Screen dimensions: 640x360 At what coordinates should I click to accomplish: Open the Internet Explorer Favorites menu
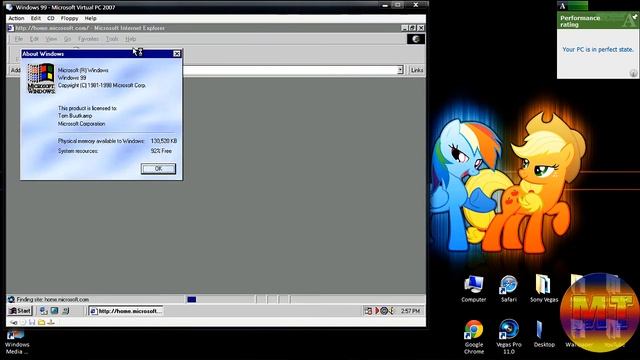88,39
